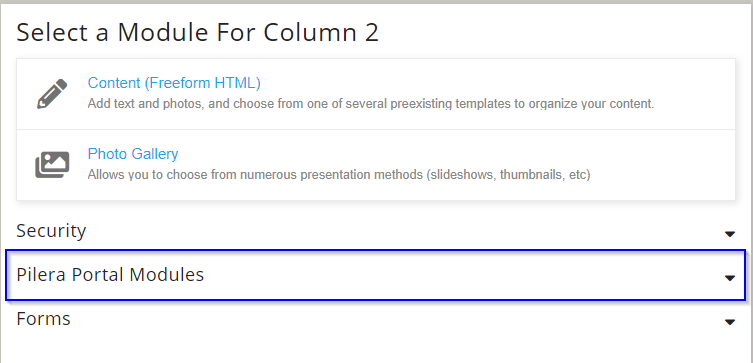Expand the Forms section arrow
This screenshot has width=753, height=363.
pos(730,322)
